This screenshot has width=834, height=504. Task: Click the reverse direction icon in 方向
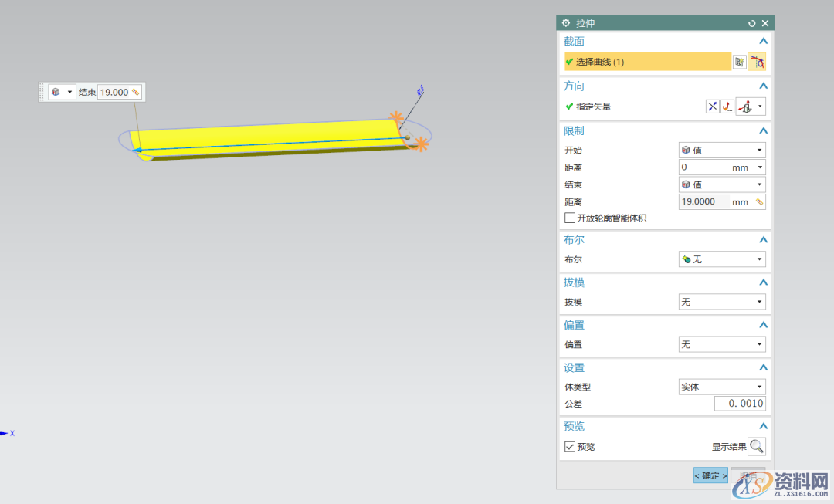(712, 107)
